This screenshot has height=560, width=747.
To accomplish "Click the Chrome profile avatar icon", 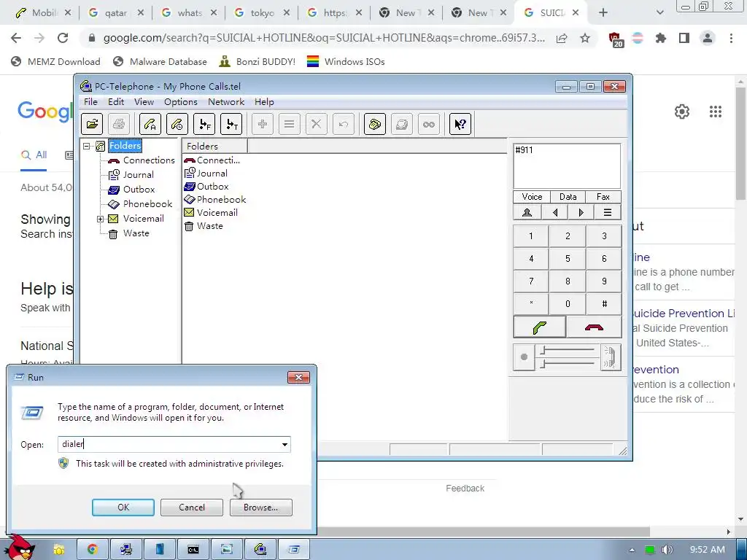I will [x=708, y=38].
